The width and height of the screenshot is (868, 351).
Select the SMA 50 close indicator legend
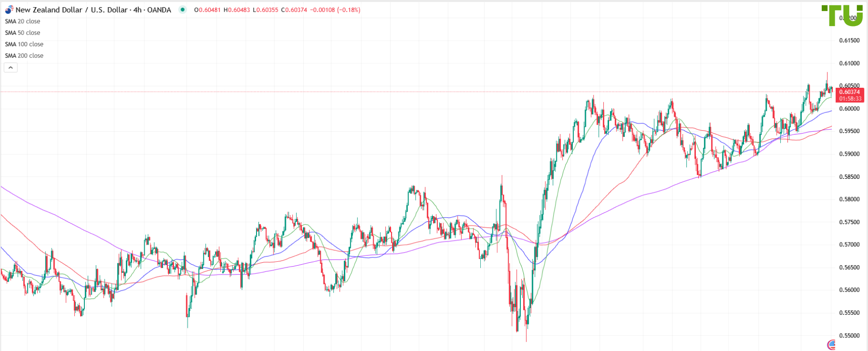23,33
